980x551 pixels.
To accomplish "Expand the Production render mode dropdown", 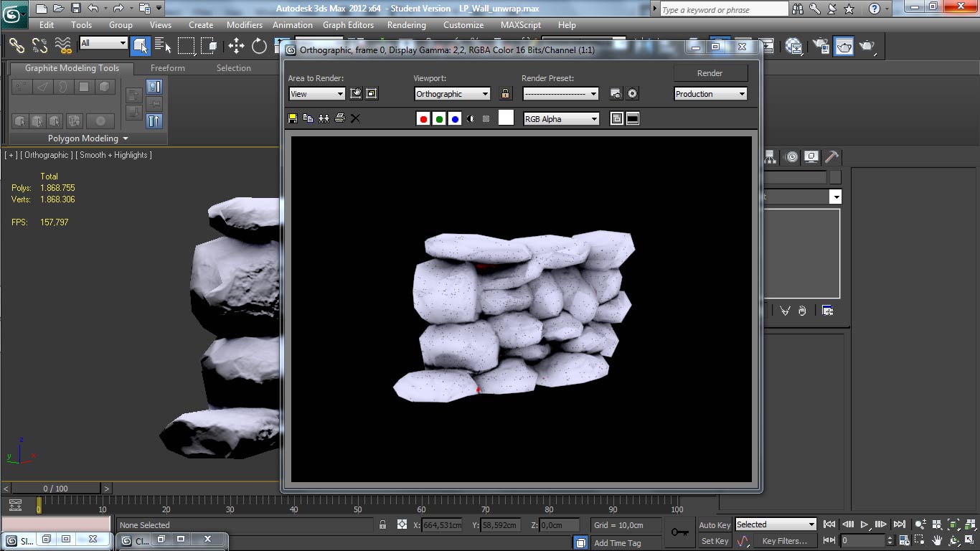I will 710,93.
